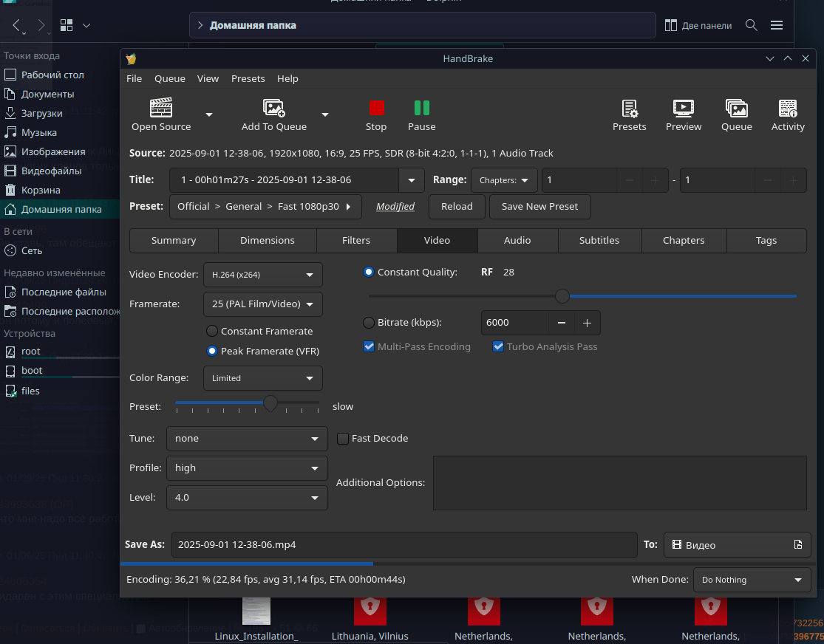Image resolution: width=824 pixels, height=644 pixels.
Task: Toggle Turbo Analysis Pass checkbox
Action: coord(497,346)
